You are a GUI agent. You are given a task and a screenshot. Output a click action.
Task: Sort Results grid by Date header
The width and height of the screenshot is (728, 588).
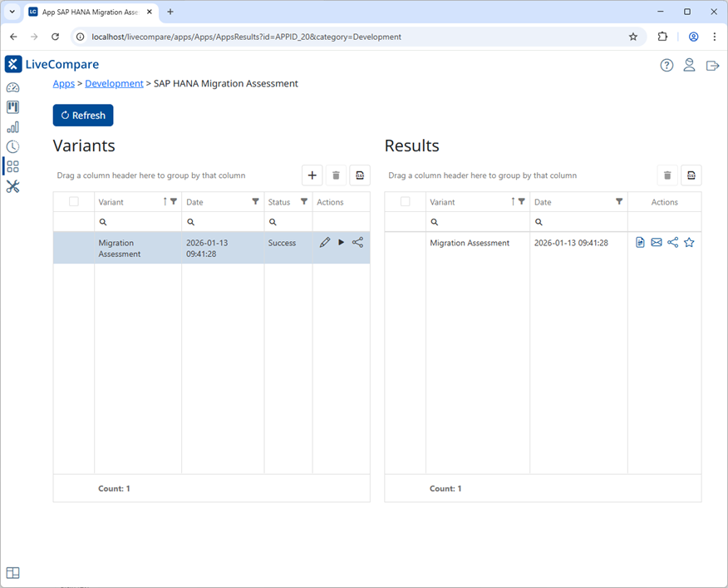(x=543, y=202)
